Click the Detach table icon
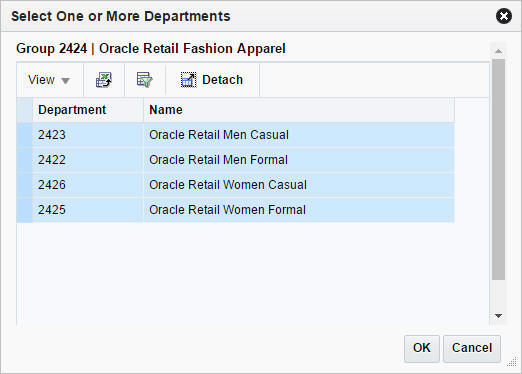Screen dimensions: 522x374 [x=189, y=80]
